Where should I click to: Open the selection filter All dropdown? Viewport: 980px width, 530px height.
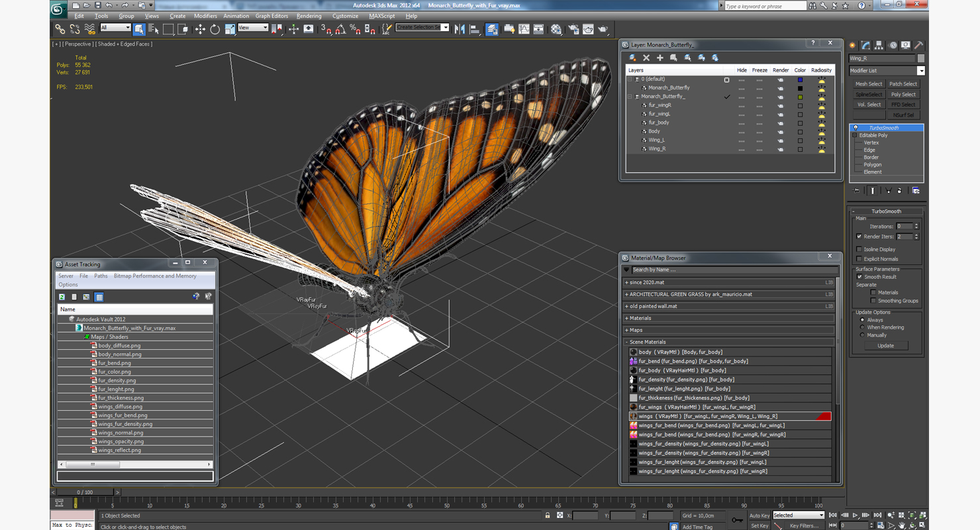pos(115,28)
